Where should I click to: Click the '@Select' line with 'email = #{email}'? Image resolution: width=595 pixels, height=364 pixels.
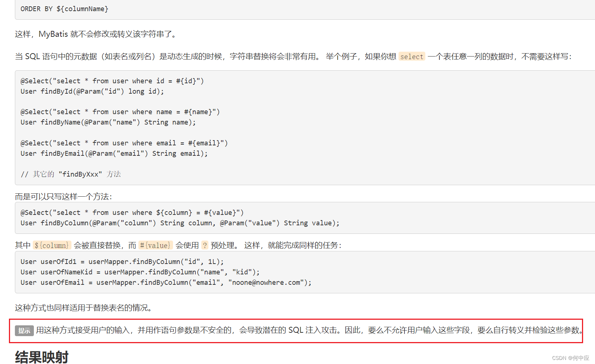point(124,143)
